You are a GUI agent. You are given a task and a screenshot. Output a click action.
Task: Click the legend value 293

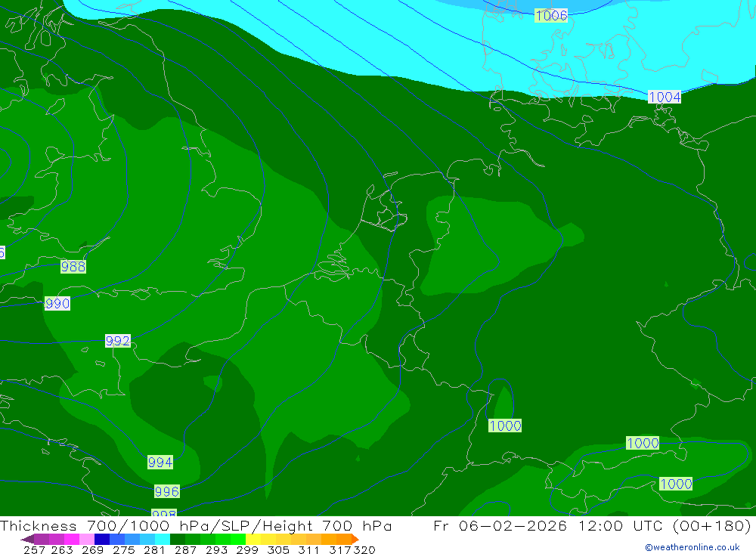pyautogui.click(x=216, y=549)
